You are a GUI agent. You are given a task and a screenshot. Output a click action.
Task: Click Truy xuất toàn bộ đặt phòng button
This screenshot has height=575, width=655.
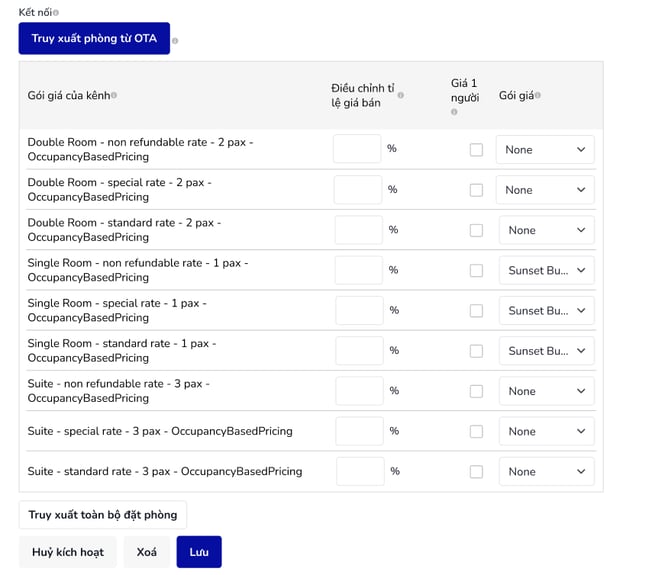click(103, 515)
